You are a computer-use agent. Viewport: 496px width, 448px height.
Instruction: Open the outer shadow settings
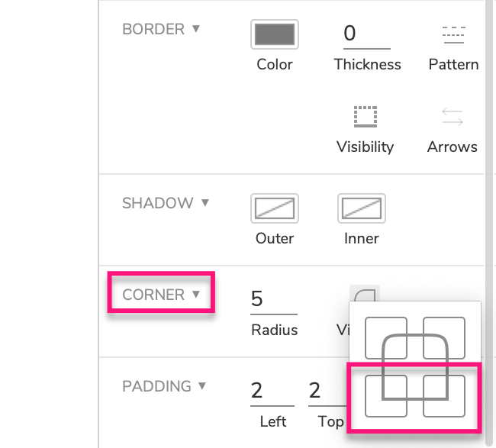tap(275, 208)
